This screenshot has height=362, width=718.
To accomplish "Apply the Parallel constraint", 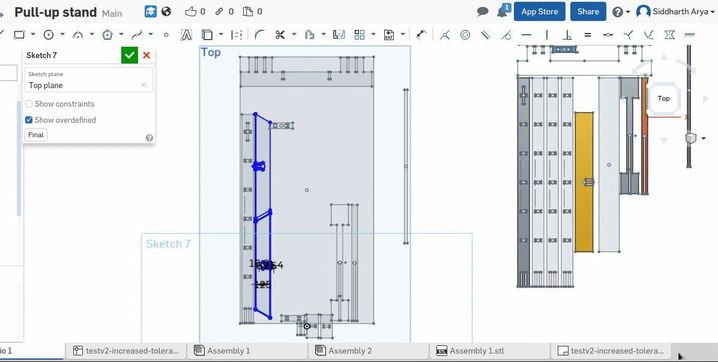I will pyautogui.click(x=485, y=35).
